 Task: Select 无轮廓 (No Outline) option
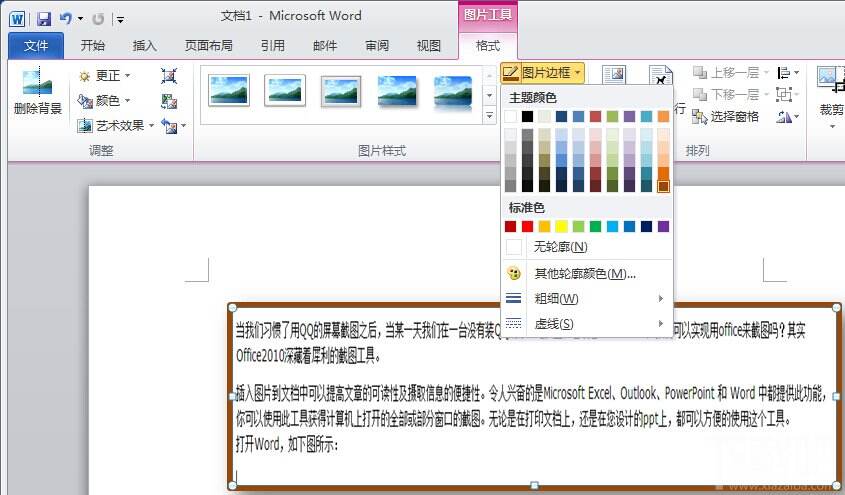click(x=560, y=246)
